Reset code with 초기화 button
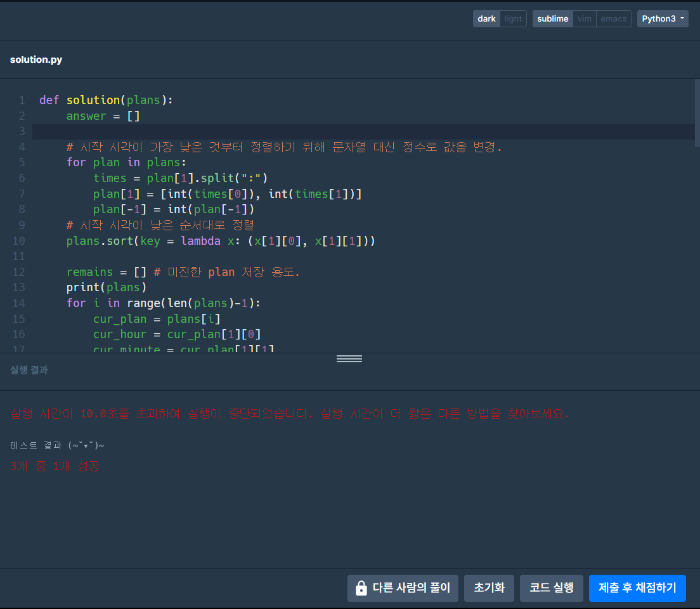The width and height of the screenshot is (700, 609). pyautogui.click(x=489, y=588)
